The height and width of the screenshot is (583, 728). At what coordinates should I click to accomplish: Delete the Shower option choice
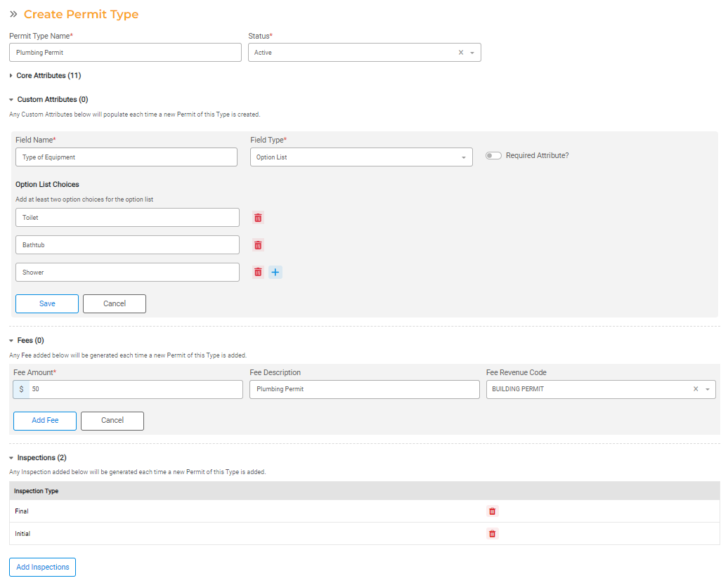tap(258, 273)
